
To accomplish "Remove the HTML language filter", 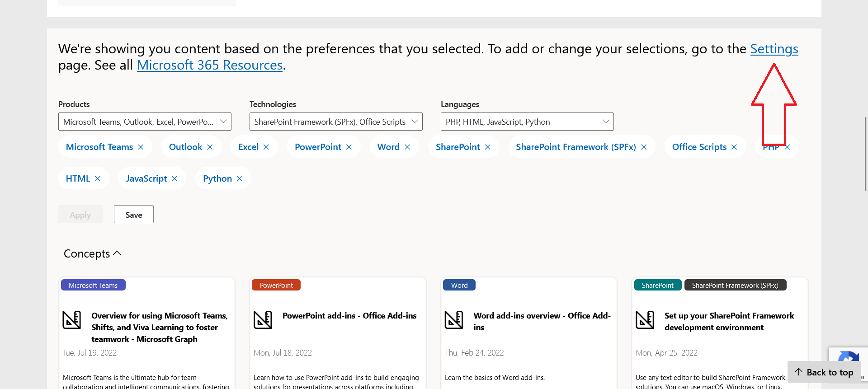I will [x=98, y=179].
